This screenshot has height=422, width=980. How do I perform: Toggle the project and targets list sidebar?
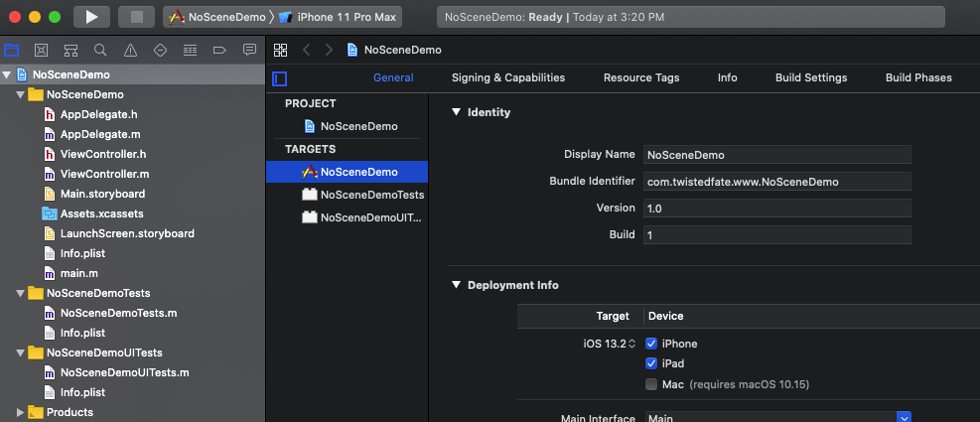tap(279, 78)
